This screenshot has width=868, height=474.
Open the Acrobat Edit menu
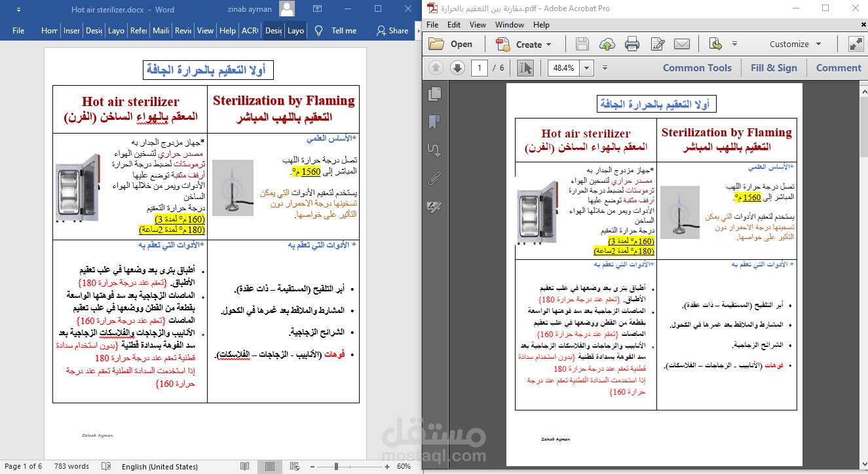tap(454, 25)
